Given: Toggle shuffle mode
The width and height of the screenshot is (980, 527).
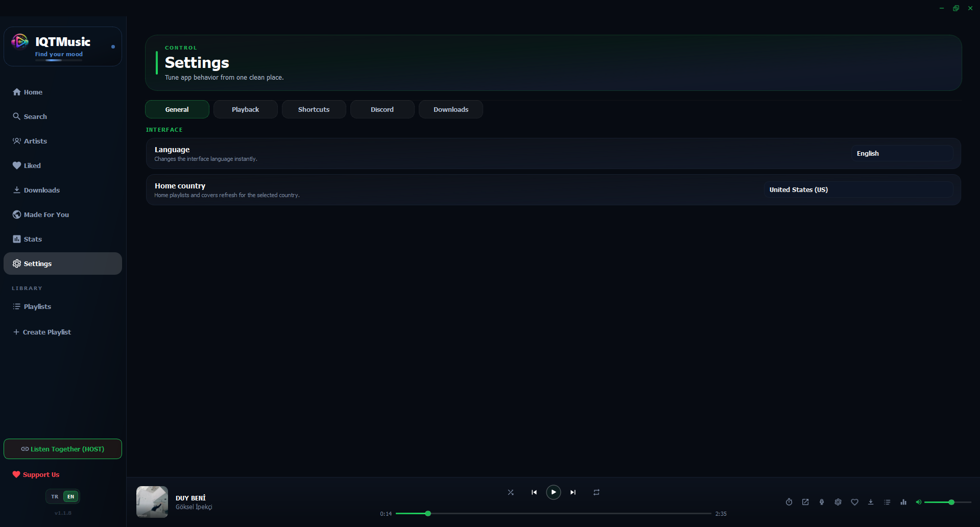Looking at the screenshot, I should (511, 492).
